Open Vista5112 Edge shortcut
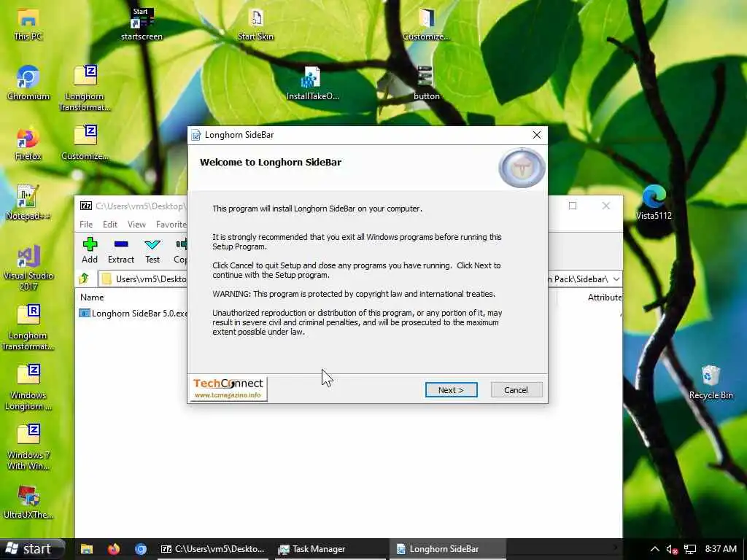The image size is (747, 560). click(654, 203)
